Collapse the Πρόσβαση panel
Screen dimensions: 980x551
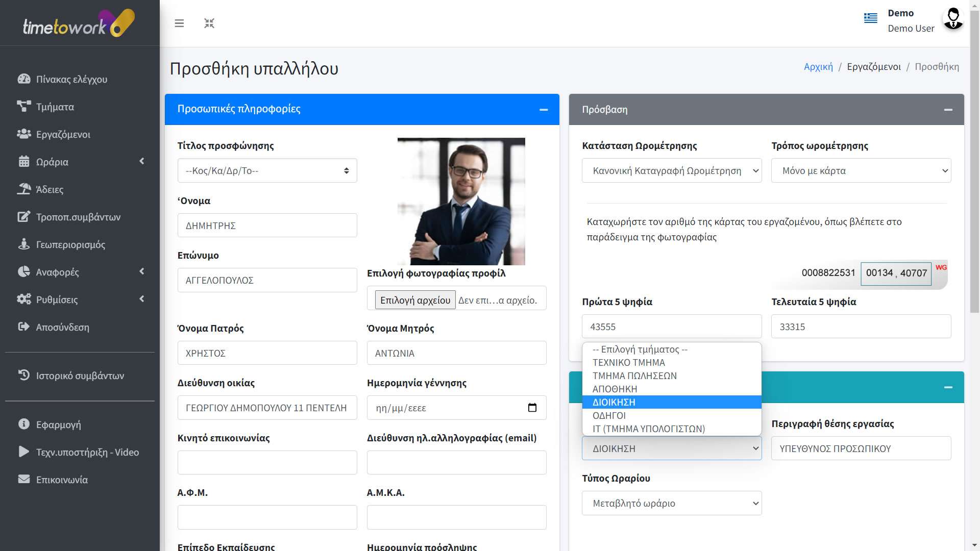[948, 110]
